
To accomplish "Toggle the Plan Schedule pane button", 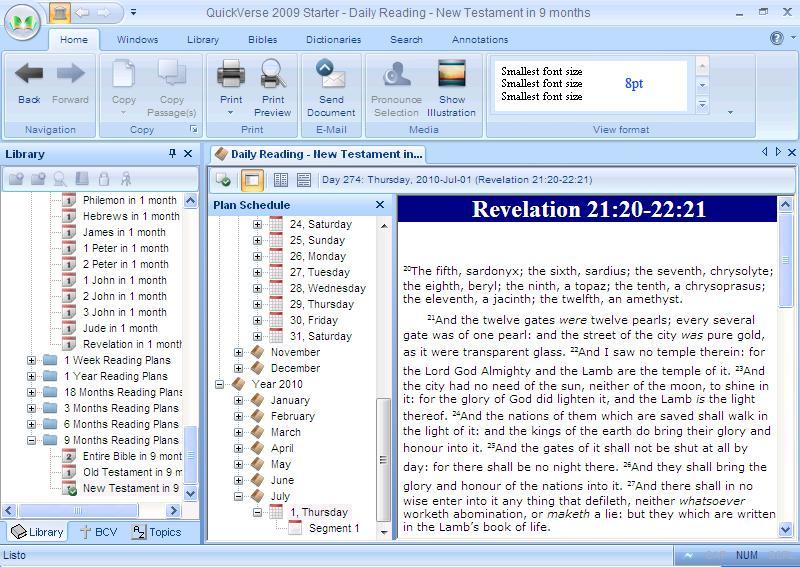I will [252, 180].
